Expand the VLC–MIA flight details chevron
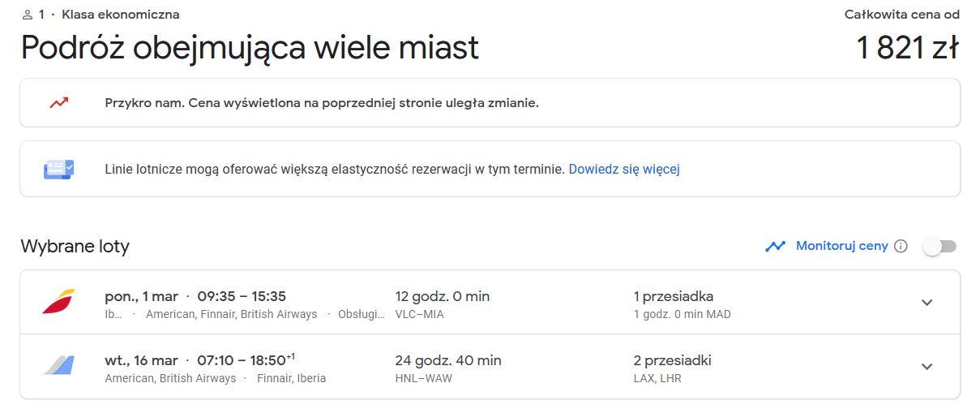Viewport: 980px width, 409px height. 927,303
